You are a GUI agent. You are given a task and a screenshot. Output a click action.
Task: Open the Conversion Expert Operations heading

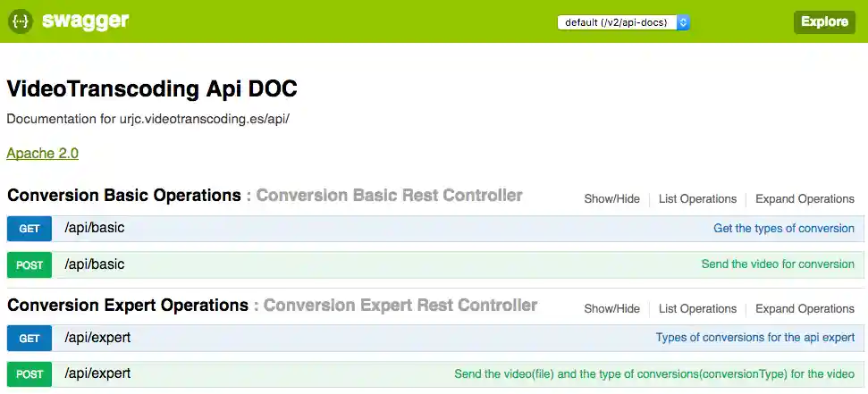coord(128,306)
